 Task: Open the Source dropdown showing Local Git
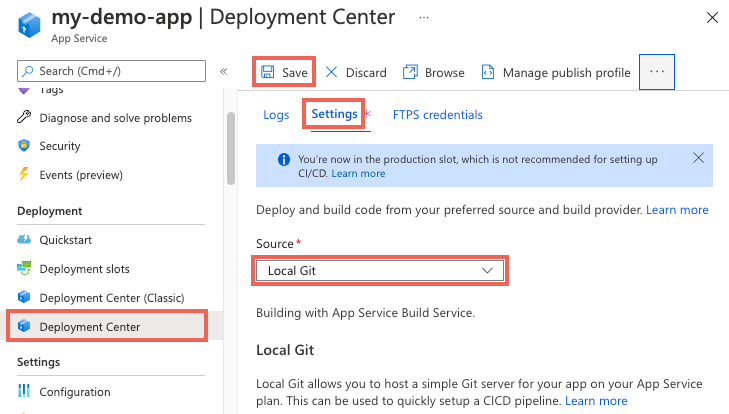[x=380, y=271]
